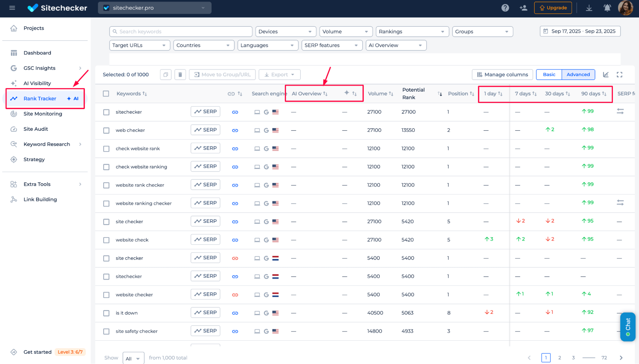The image size is (639, 364).
Task: Open the sitechecker.pro project dropdown
Action: pos(155,8)
